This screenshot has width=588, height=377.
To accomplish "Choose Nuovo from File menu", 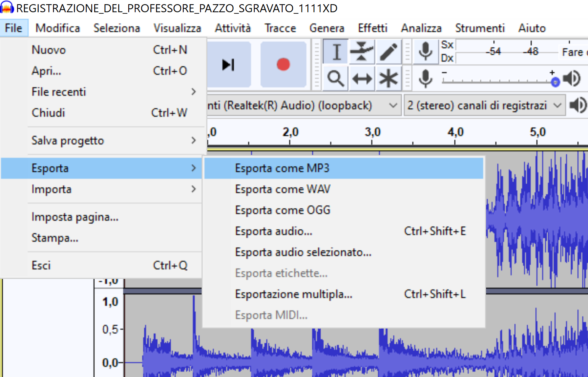I will 102,50.
